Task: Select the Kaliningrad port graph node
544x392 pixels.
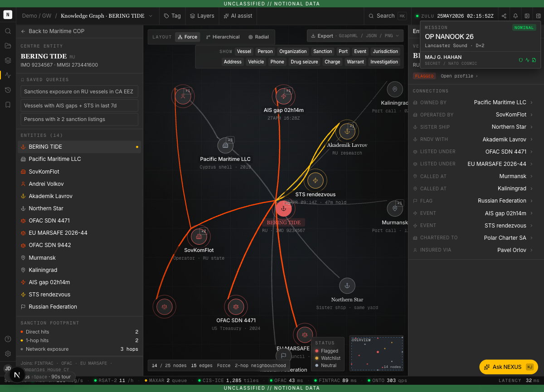Action: click(395, 89)
